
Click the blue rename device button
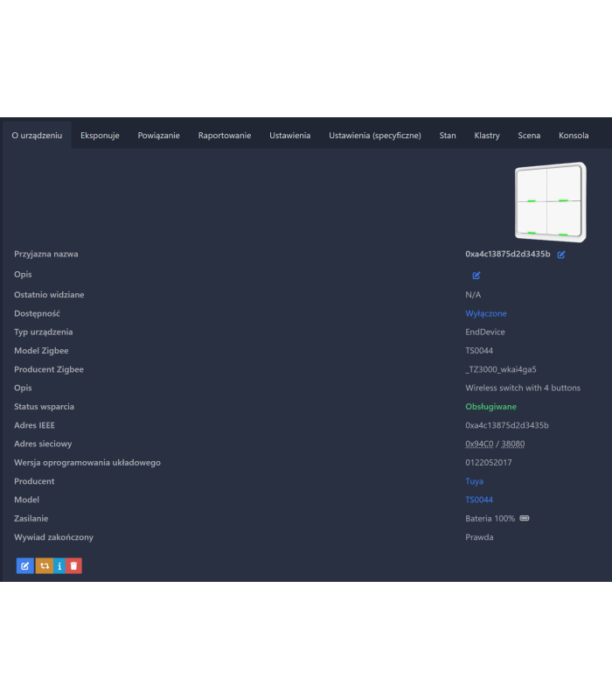coord(25,565)
